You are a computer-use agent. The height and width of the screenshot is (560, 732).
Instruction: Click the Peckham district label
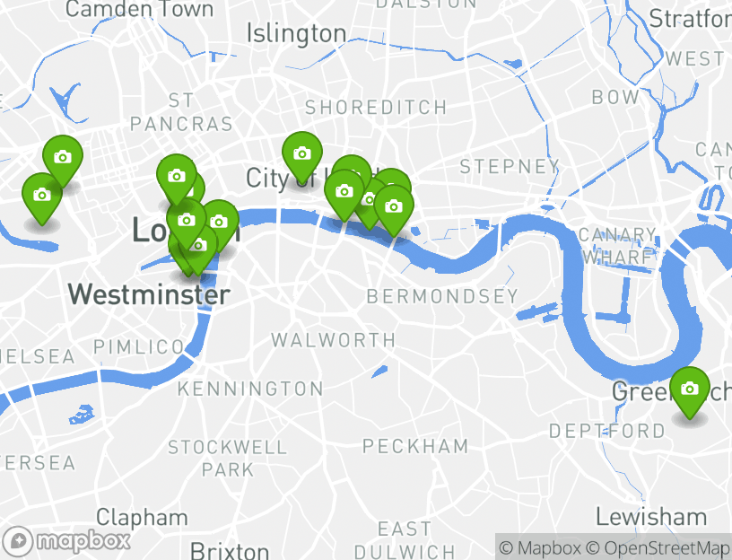pyautogui.click(x=415, y=447)
